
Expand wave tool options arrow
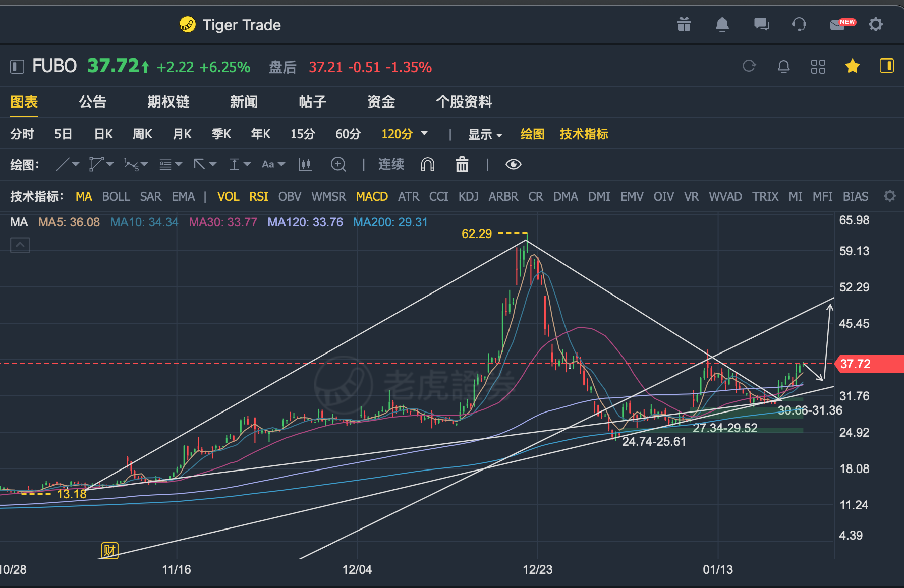click(x=145, y=164)
